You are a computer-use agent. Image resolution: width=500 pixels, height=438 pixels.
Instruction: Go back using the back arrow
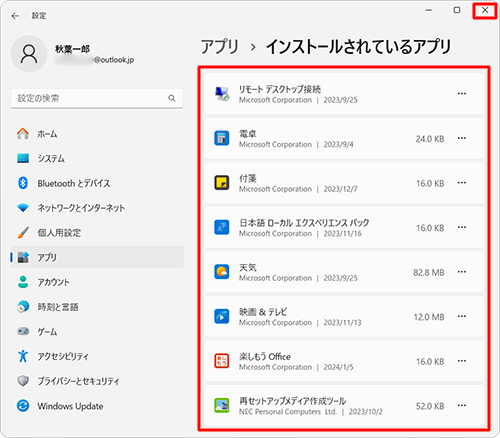click(15, 16)
